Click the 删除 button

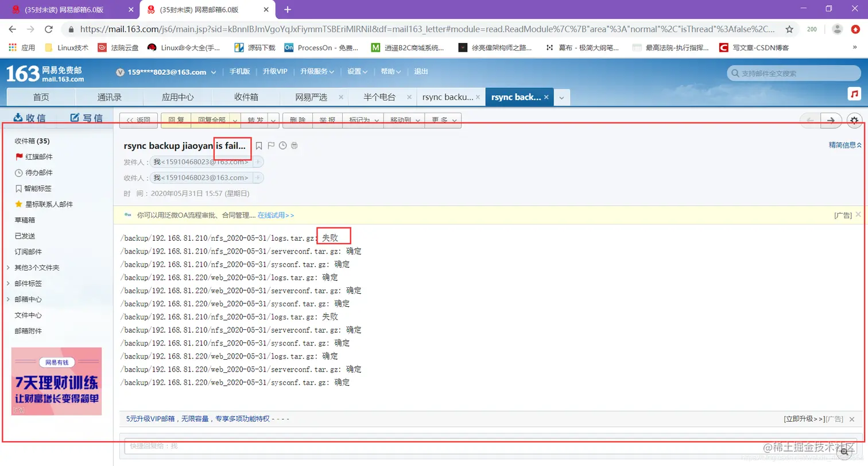point(297,120)
